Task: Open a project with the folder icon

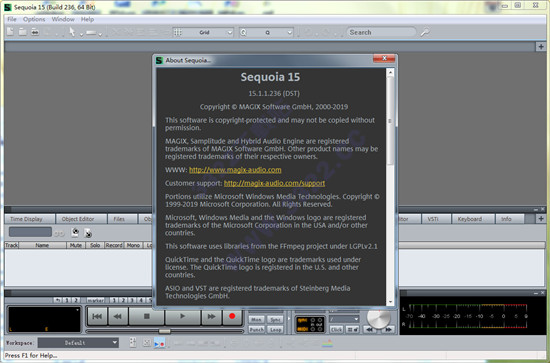Action: [22, 32]
